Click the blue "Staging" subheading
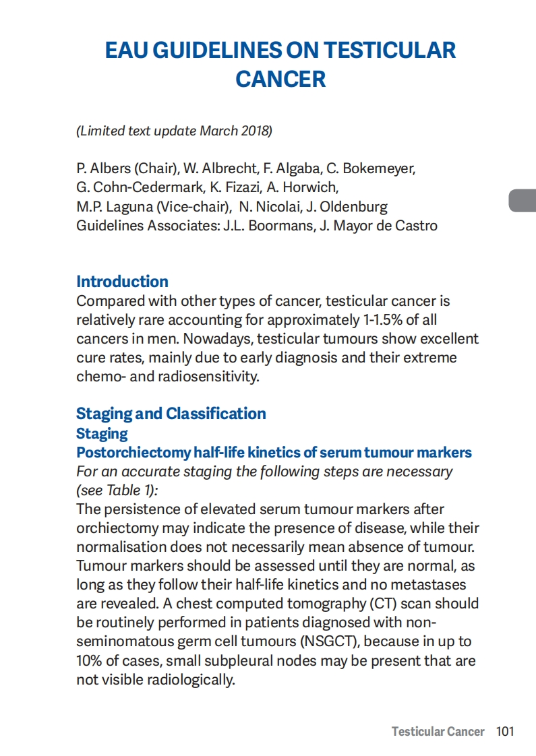This screenshot has height=756, width=536. point(102,433)
